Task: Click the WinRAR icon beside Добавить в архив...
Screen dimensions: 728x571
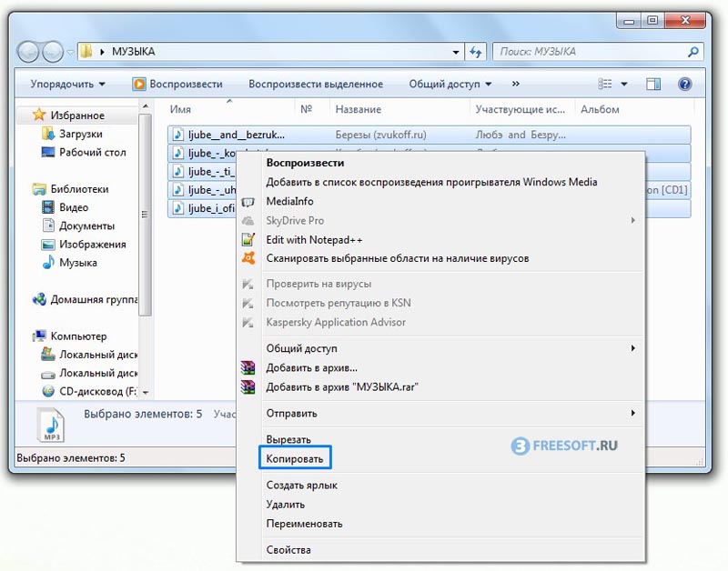Action: coord(248,368)
